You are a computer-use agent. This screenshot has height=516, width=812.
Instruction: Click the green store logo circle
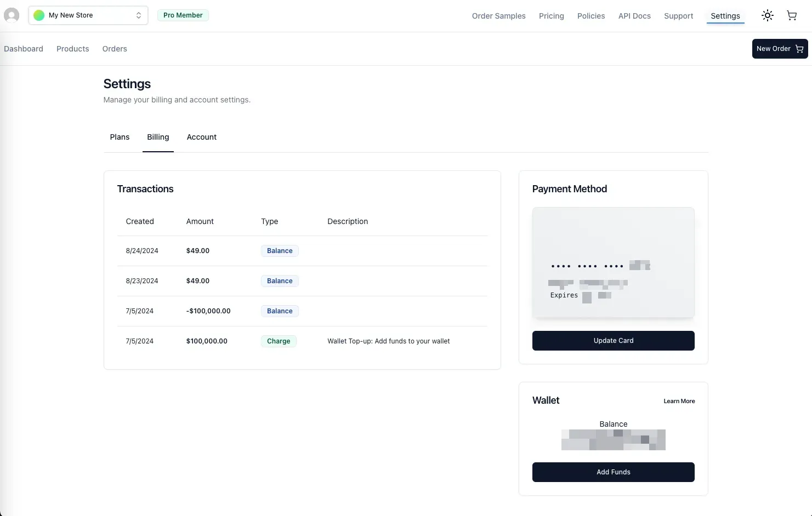click(x=39, y=15)
